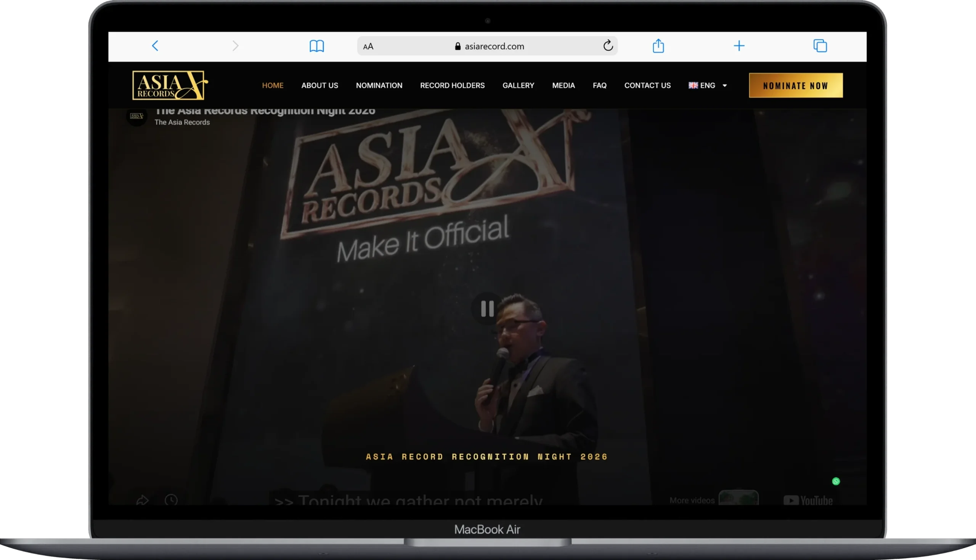The image size is (976, 560).
Task: Show all tabs with the tabs icon
Action: pos(820,46)
